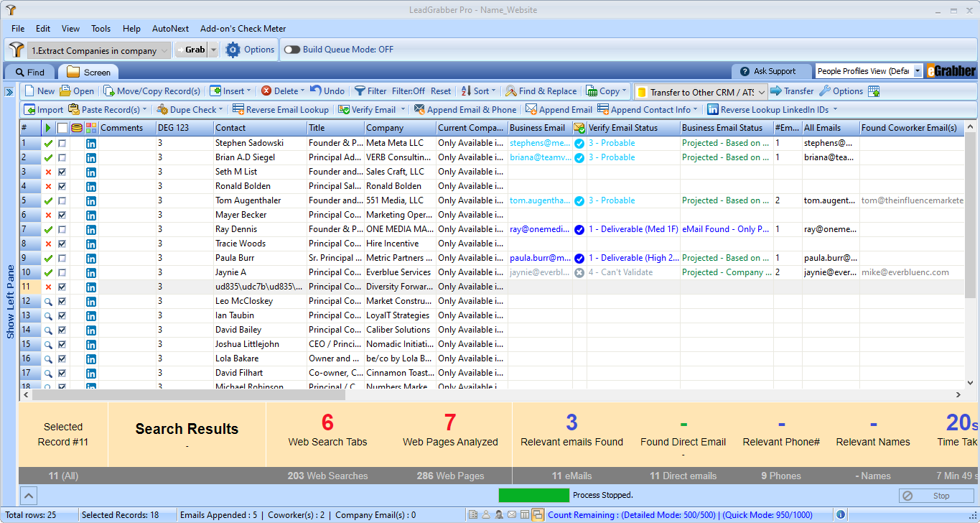Click the Filter funnel icon
980x523 pixels.
360,91
